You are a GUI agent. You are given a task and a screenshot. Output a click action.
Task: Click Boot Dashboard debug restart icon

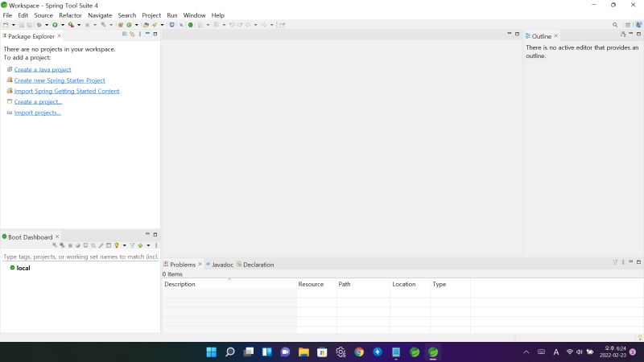pos(62,245)
